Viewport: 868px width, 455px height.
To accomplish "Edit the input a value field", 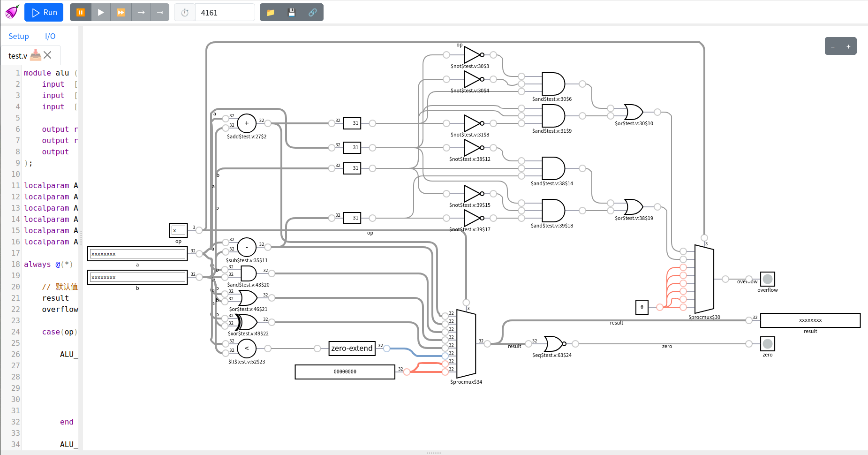I will (x=137, y=254).
